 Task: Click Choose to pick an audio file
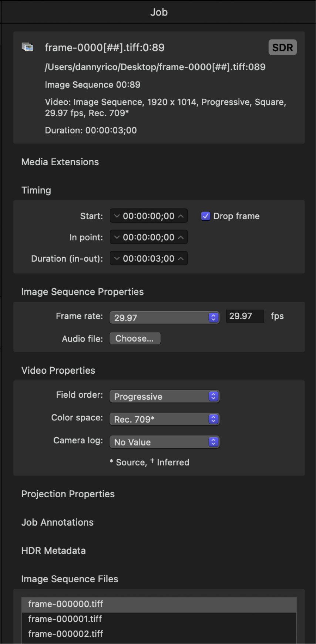point(135,338)
